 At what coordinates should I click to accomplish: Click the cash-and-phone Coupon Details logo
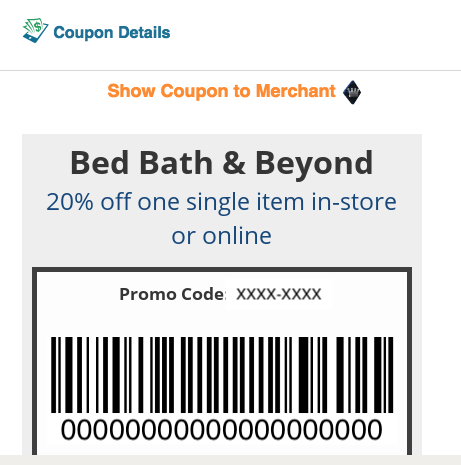click(x=35, y=31)
